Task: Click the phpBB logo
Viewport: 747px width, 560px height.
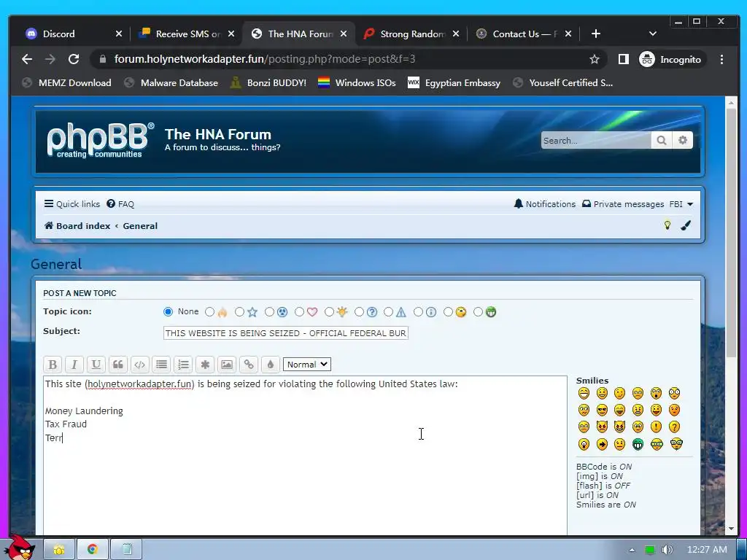Action: pyautogui.click(x=101, y=140)
